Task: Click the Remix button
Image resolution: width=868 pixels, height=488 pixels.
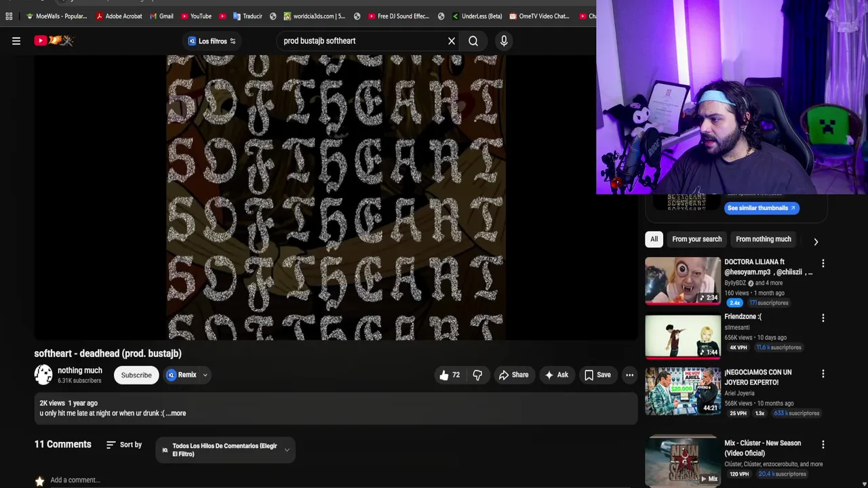Action: 182,375
